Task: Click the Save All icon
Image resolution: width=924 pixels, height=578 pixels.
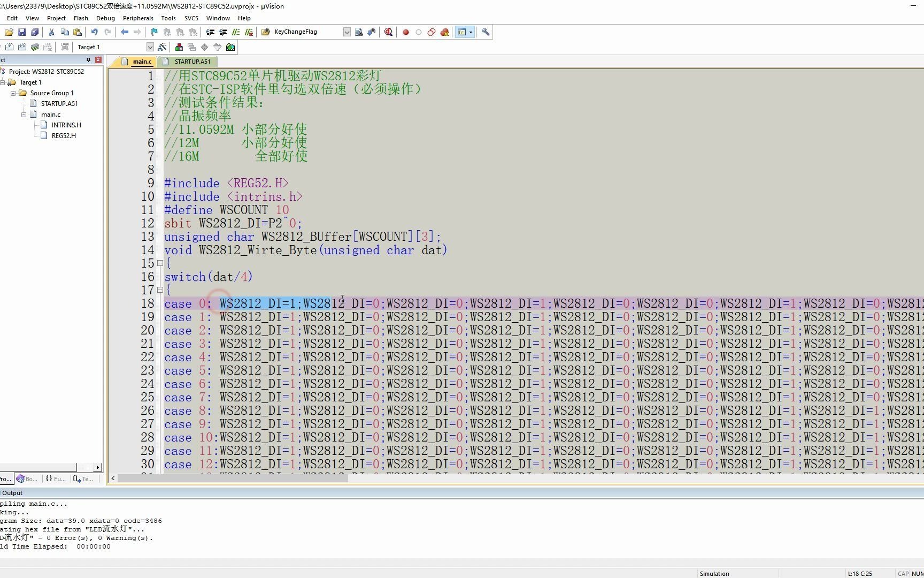Action: (35, 32)
